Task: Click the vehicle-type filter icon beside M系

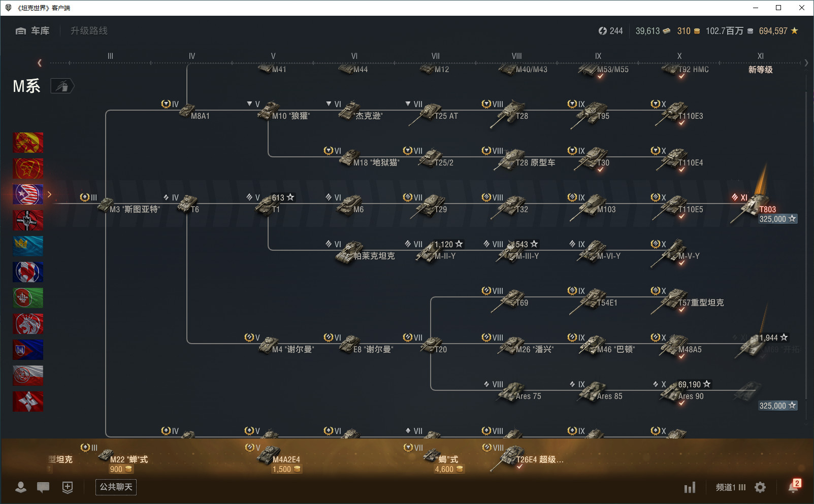Action: click(x=62, y=86)
